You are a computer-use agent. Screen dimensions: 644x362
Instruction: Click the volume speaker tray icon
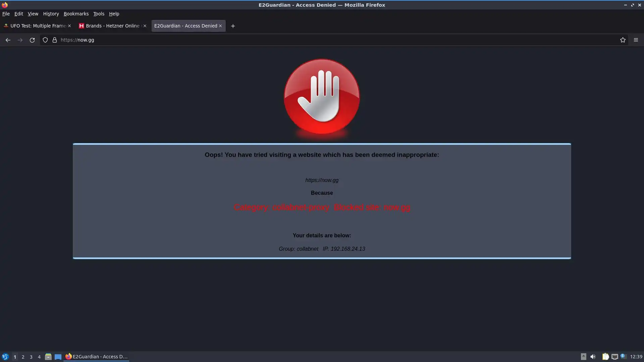click(593, 357)
